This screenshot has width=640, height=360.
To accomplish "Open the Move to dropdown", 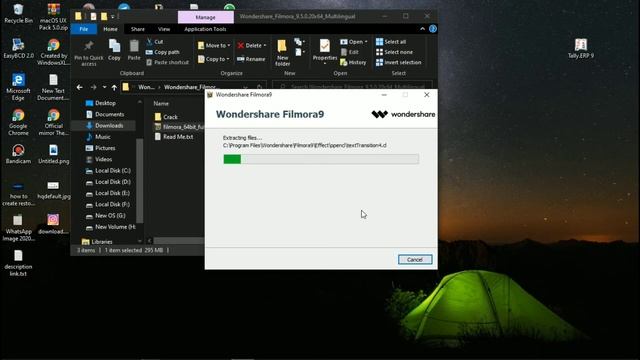I will tap(214, 45).
